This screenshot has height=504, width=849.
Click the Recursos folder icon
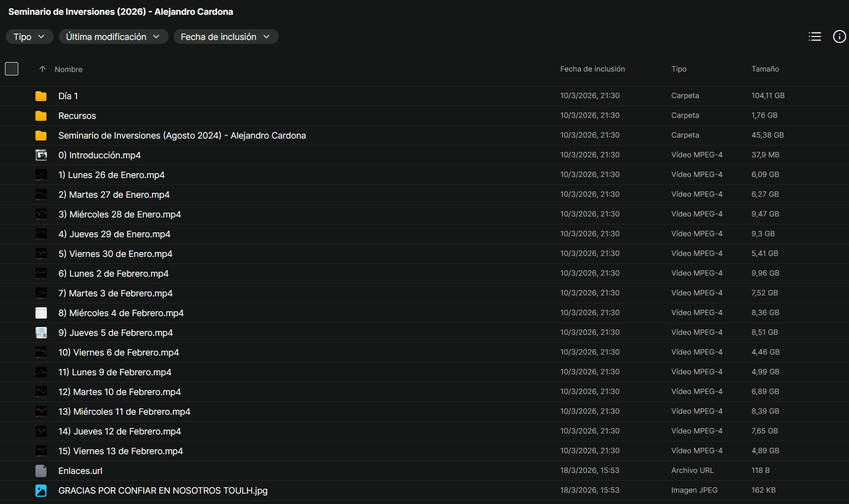[x=41, y=116]
